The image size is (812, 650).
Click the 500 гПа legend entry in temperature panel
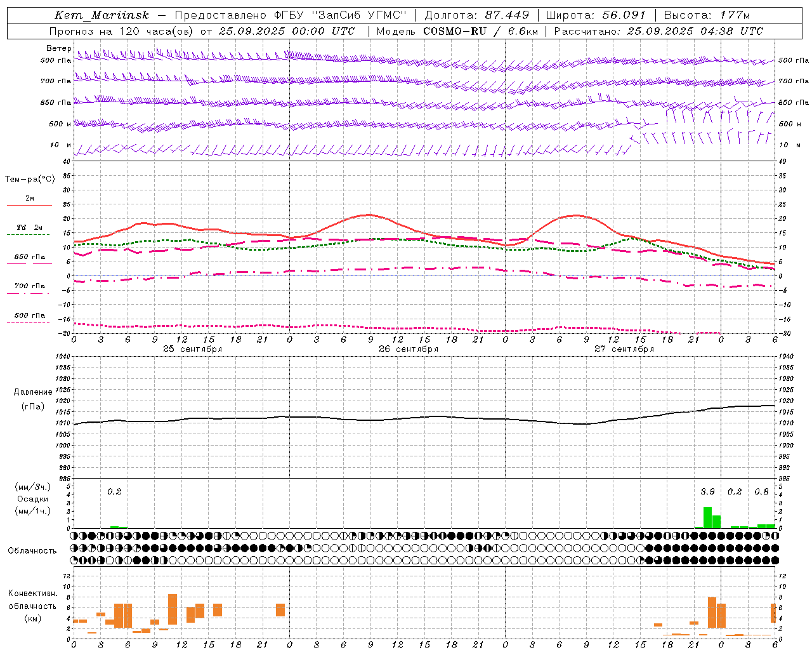coord(29,315)
